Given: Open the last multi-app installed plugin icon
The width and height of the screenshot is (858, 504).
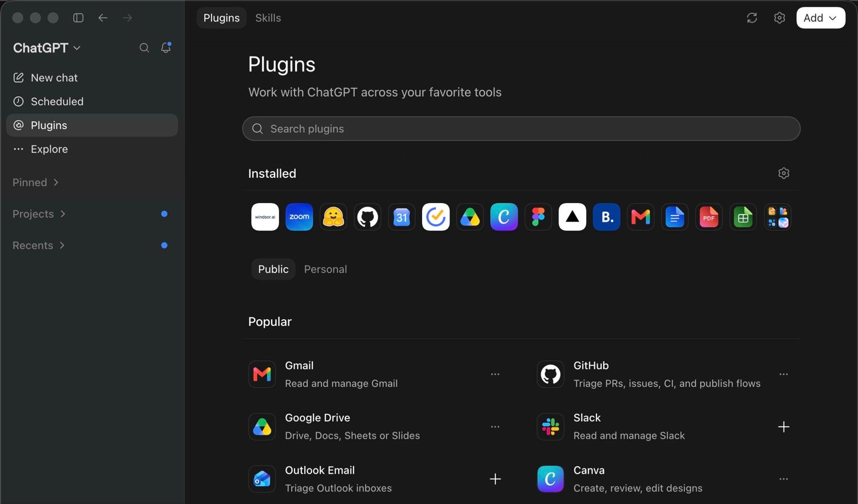Looking at the screenshot, I should 777,217.
